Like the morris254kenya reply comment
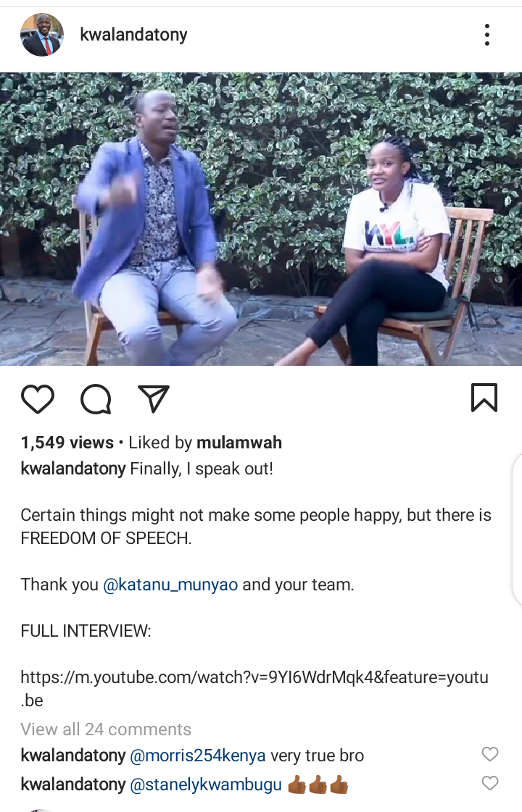 (490, 754)
